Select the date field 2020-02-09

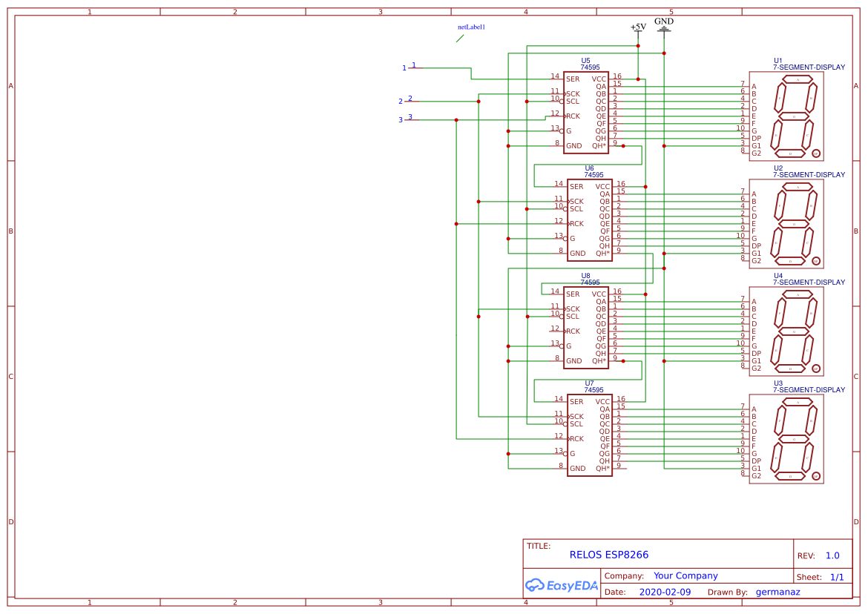click(x=664, y=592)
